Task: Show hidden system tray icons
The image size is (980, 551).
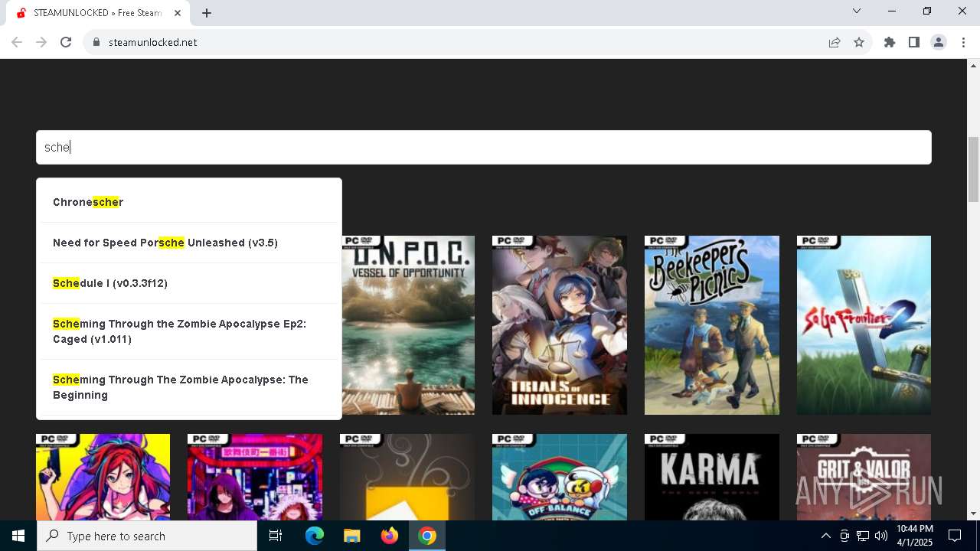Action: 825,536
